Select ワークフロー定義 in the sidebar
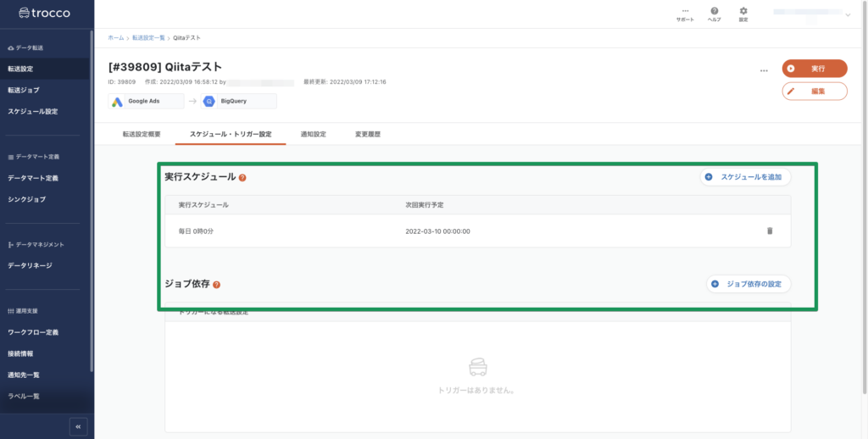 pyautogui.click(x=33, y=332)
